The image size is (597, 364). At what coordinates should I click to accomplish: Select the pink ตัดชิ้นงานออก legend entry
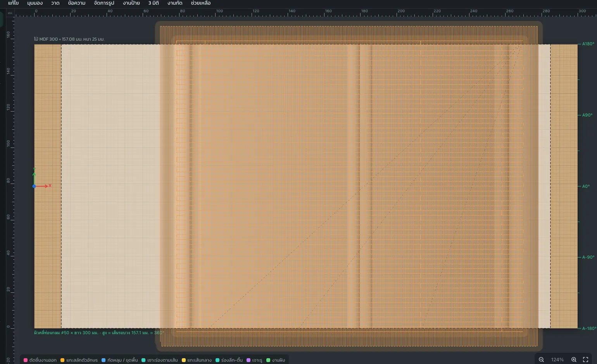pos(40,360)
